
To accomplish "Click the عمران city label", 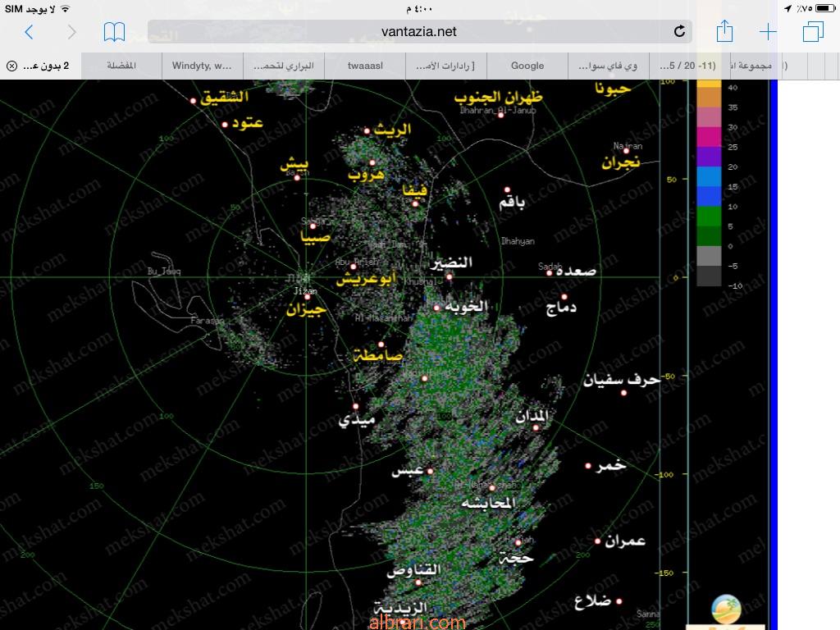I will 625,541.
